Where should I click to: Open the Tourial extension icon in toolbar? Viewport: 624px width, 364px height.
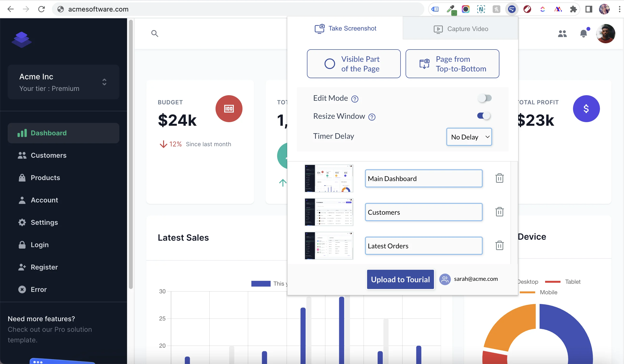(x=512, y=9)
